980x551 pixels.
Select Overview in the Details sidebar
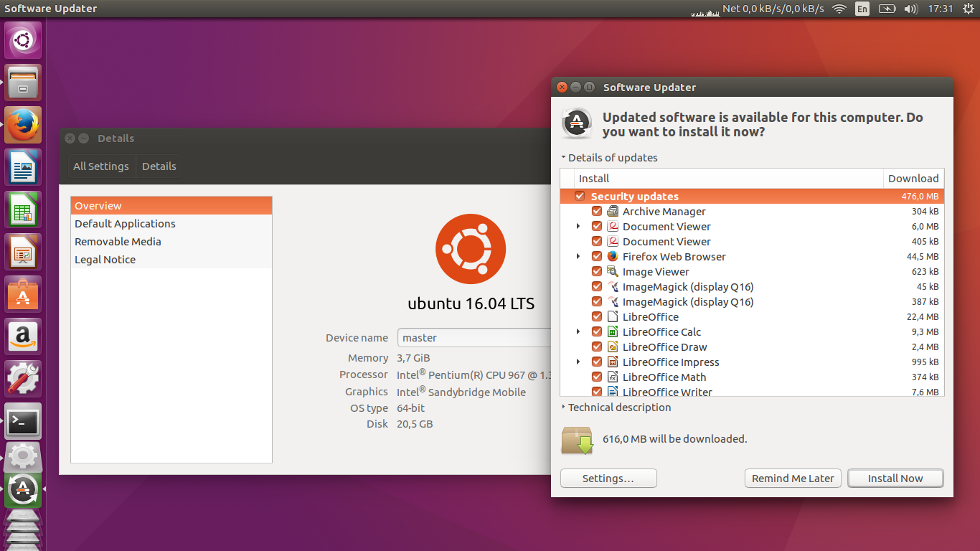coord(171,206)
